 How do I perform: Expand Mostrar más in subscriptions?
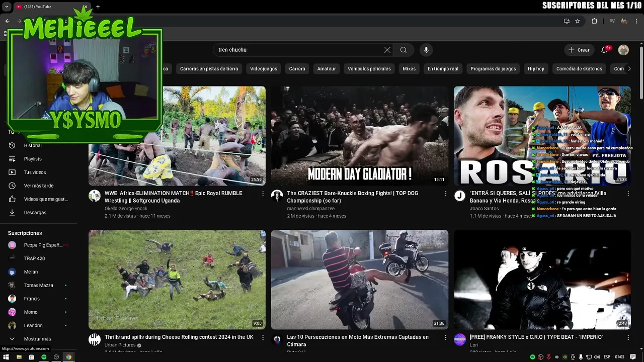39,339
